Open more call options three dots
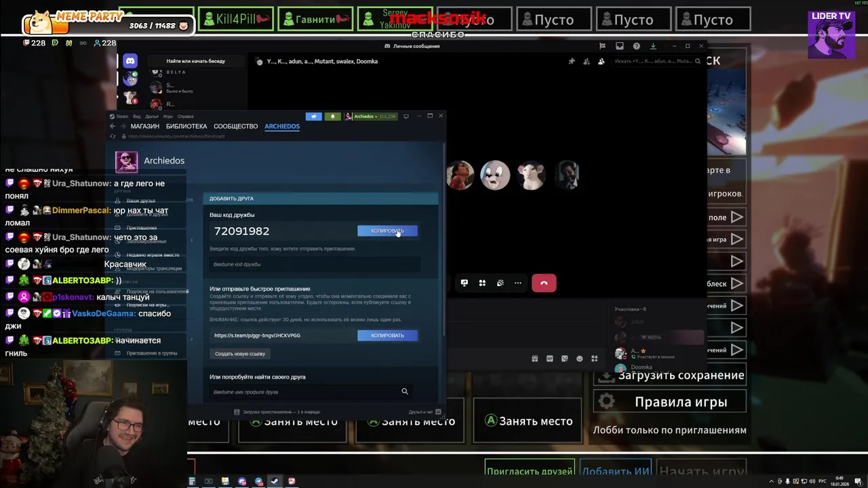The width and height of the screenshot is (868, 488). tap(518, 283)
